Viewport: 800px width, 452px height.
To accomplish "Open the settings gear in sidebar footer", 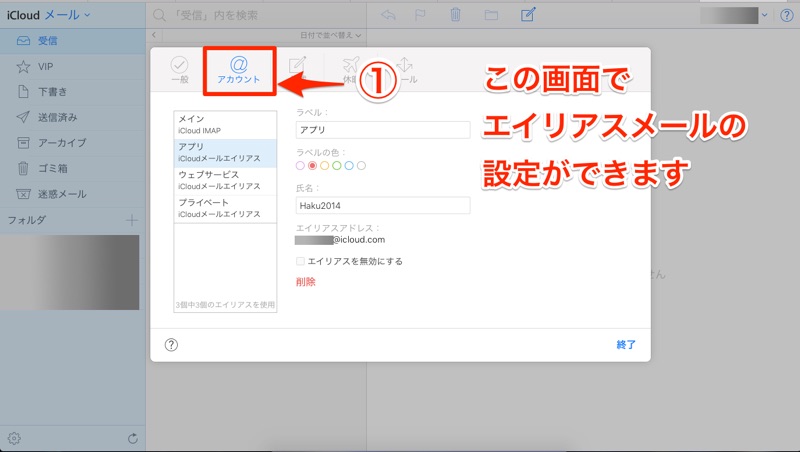I will click(x=14, y=438).
